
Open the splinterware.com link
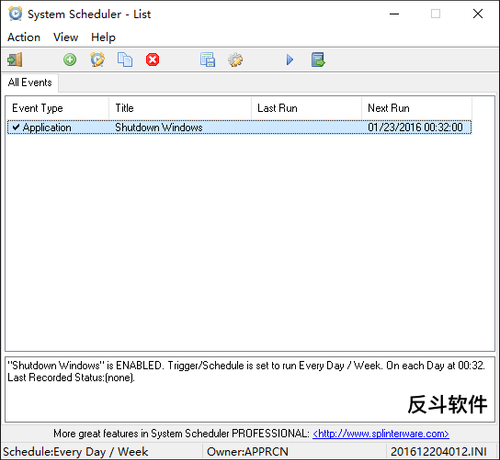tap(381, 433)
